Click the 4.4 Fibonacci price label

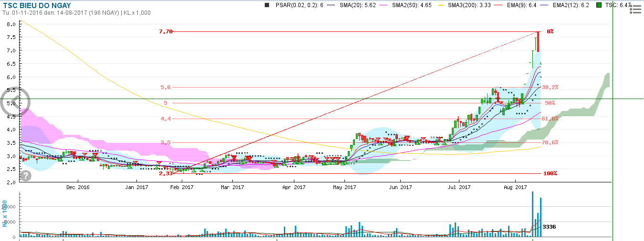coord(165,119)
